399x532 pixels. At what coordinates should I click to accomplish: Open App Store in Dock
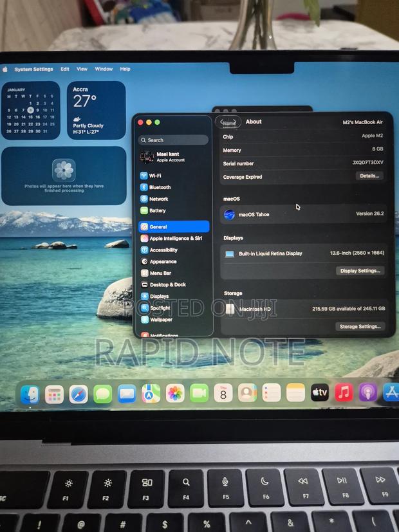pos(391,392)
